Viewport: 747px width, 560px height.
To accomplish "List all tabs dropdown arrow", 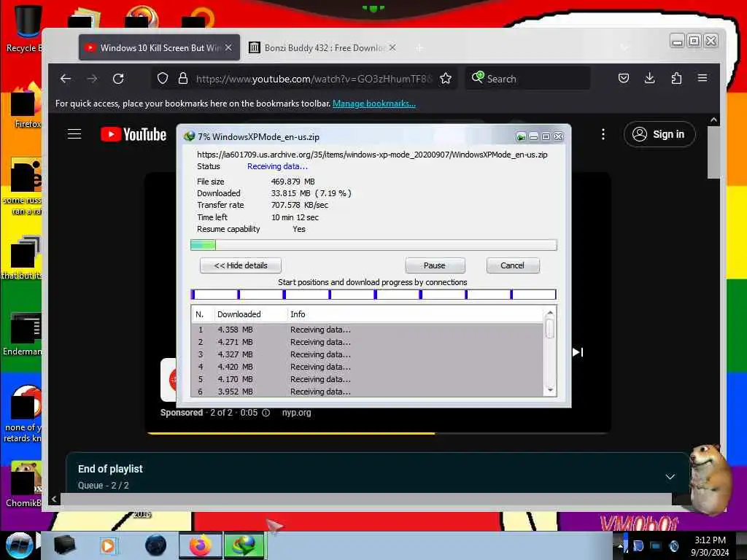I will tap(624, 47).
